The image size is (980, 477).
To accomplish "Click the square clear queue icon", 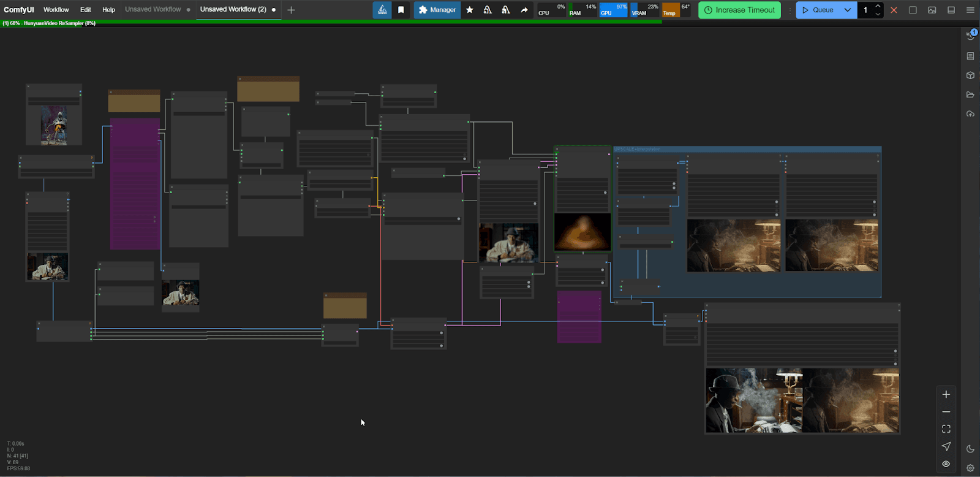I will tap(913, 10).
